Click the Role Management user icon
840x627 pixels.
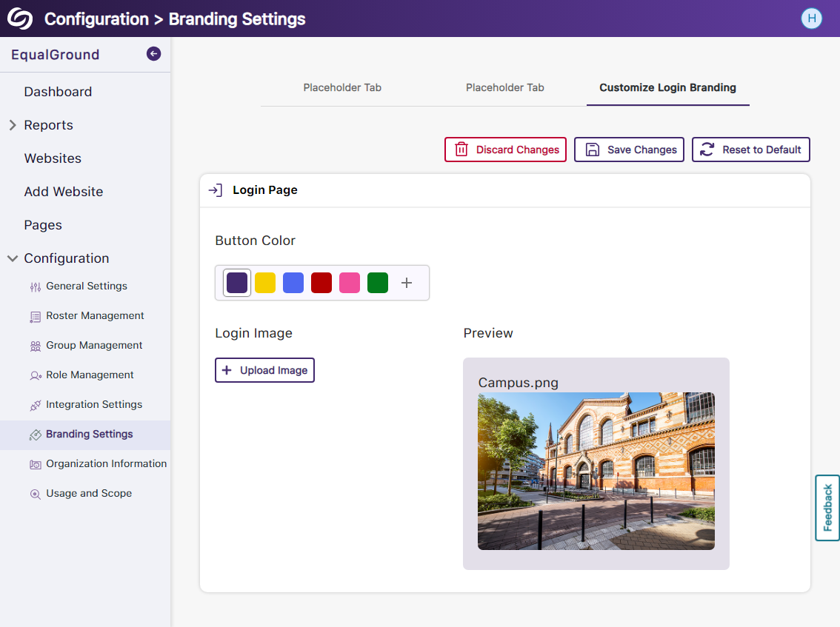tap(36, 375)
